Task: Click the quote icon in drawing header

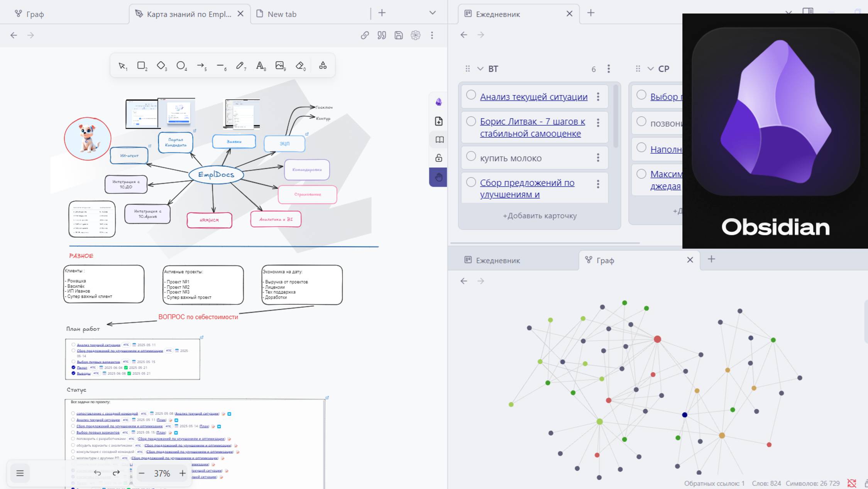Action: [x=382, y=35]
